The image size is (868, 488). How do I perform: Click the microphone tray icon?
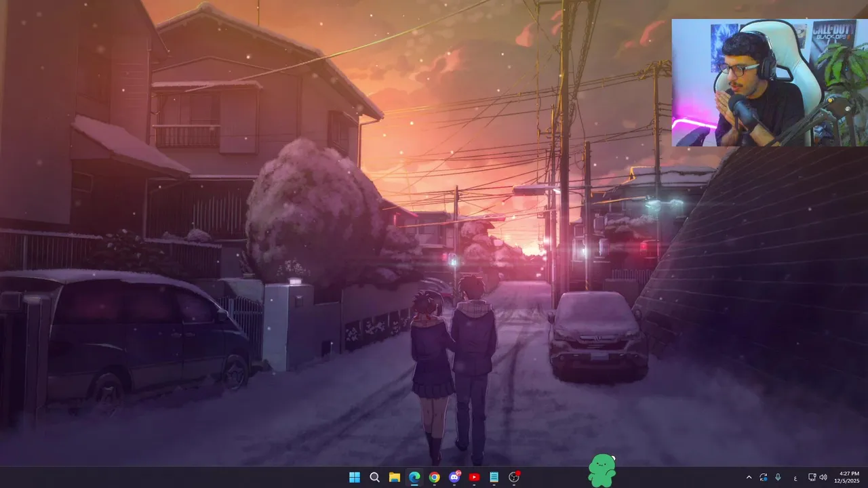[778, 477]
